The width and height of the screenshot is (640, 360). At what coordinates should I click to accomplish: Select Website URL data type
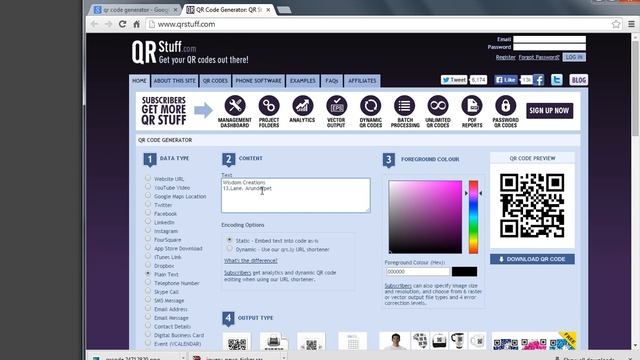pos(148,178)
